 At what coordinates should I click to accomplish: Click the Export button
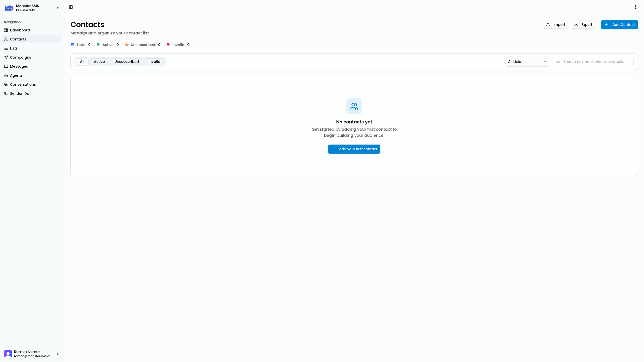tap(583, 25)
